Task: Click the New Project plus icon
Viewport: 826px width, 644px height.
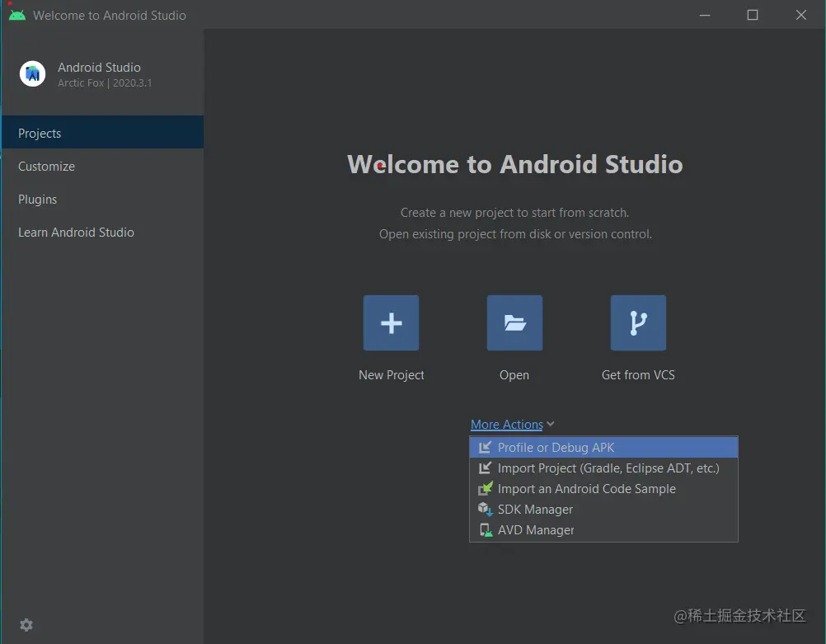Action: tap(391, 323)
